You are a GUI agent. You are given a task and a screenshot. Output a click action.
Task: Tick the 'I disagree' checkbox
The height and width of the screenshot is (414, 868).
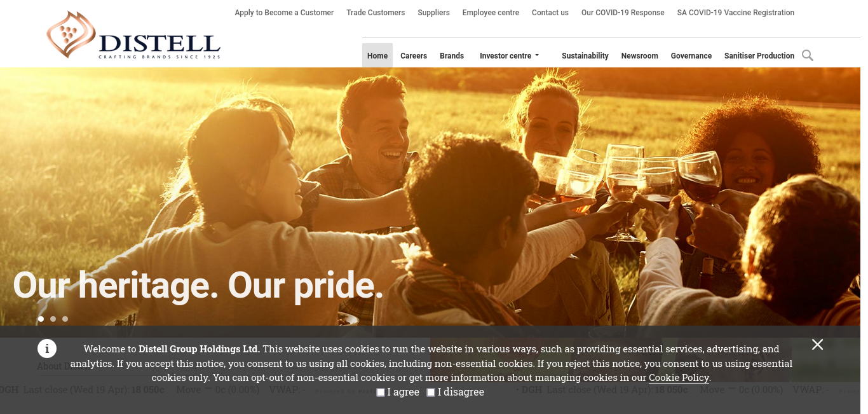click(x=431, y=392)
